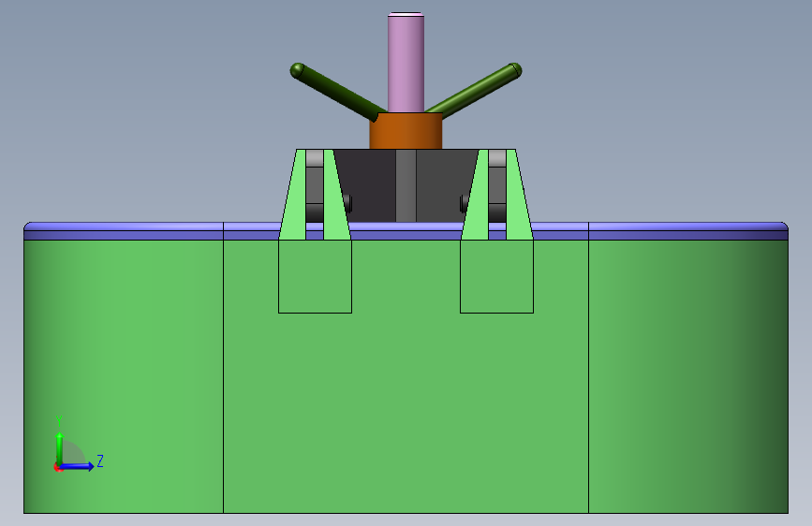
Task: Click the blue Z axis of triad
Action: (x=78, y=466)
